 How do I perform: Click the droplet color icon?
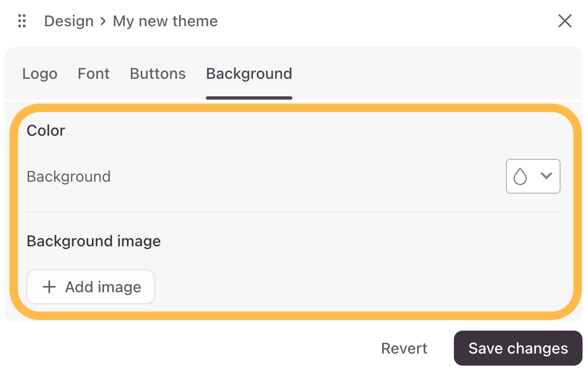click(520, 176)
